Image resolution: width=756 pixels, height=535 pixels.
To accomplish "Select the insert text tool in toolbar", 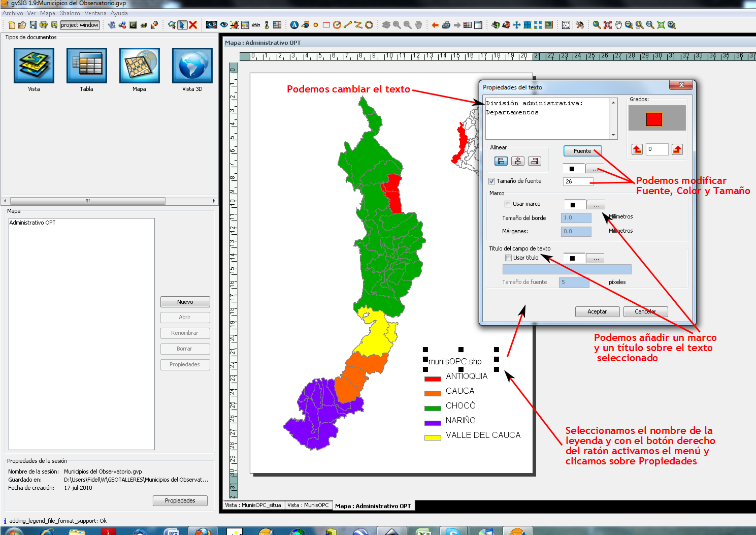I will pos(294,25).
